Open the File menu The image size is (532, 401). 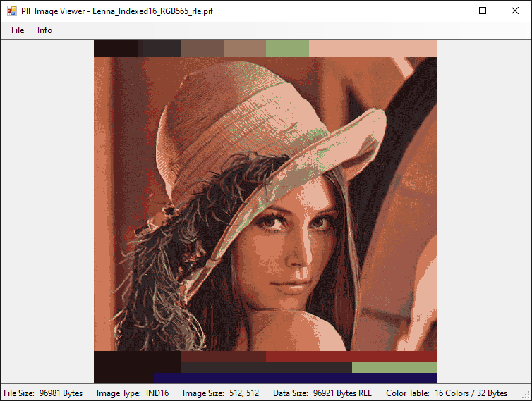(x=18, y=30)
